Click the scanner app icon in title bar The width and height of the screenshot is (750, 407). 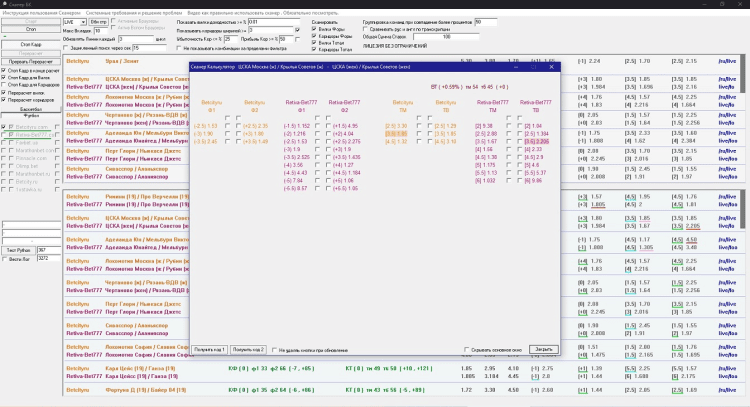tap(4, 3)
